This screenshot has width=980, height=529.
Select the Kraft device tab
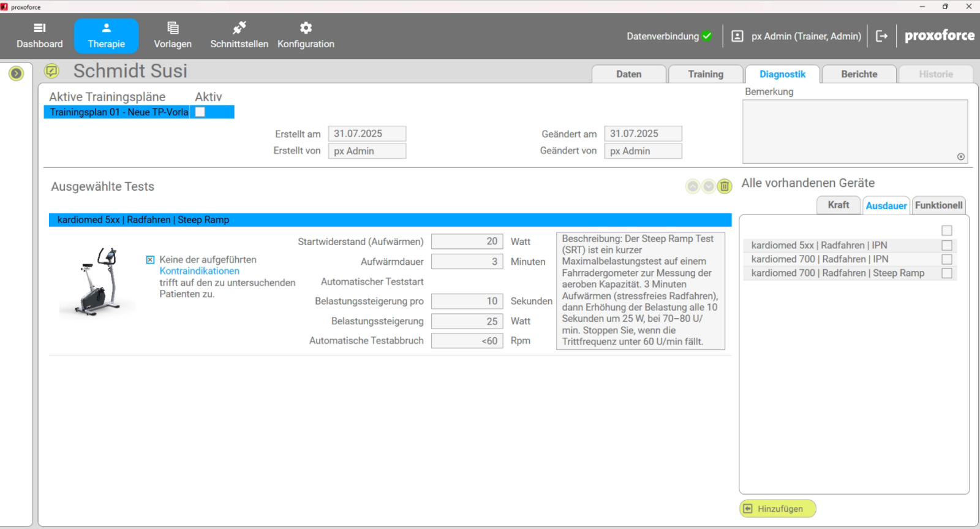click(838, 205)
